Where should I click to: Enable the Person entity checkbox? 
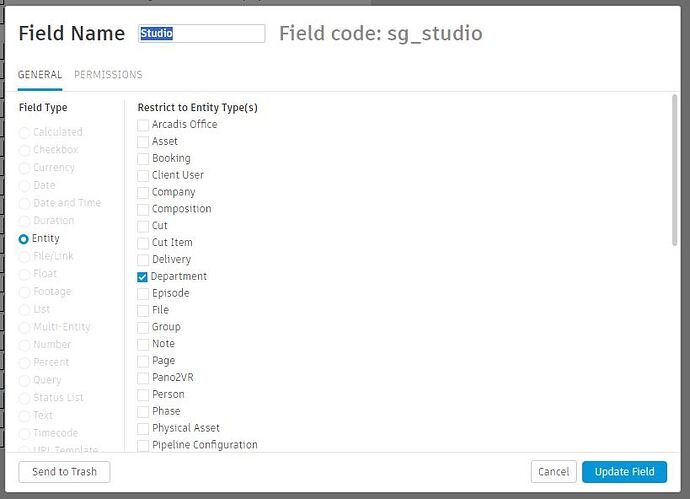[143, 395]
